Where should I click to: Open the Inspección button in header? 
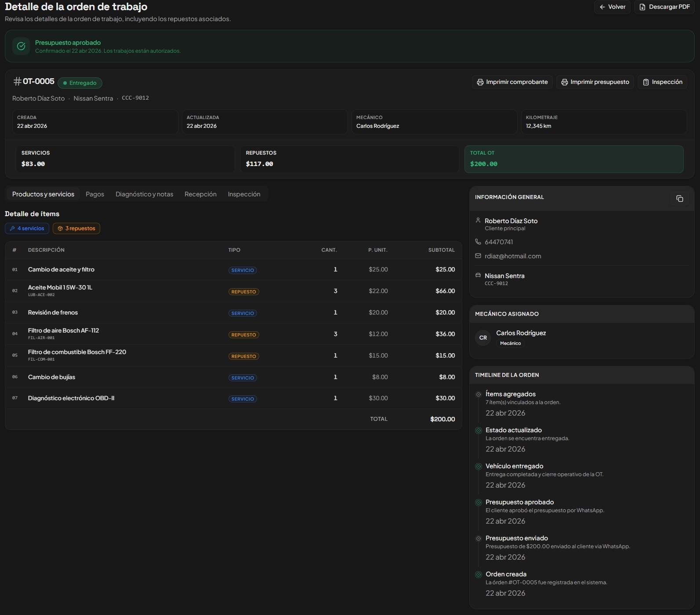[x=662, y=82]
